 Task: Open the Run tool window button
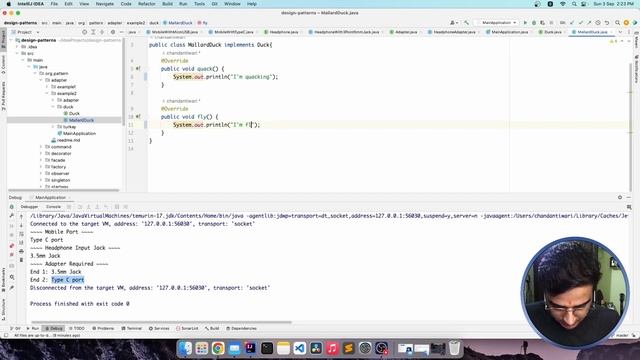(33, 328)
